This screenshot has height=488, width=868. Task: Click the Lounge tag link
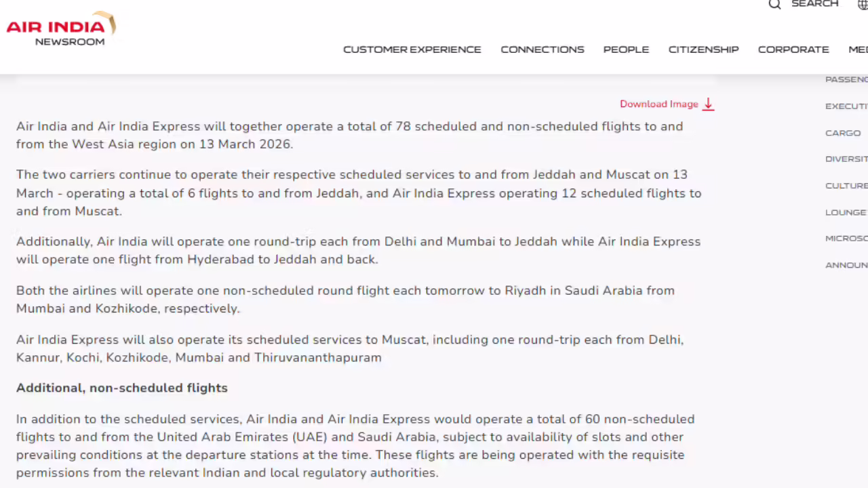(x=846, y=212)
